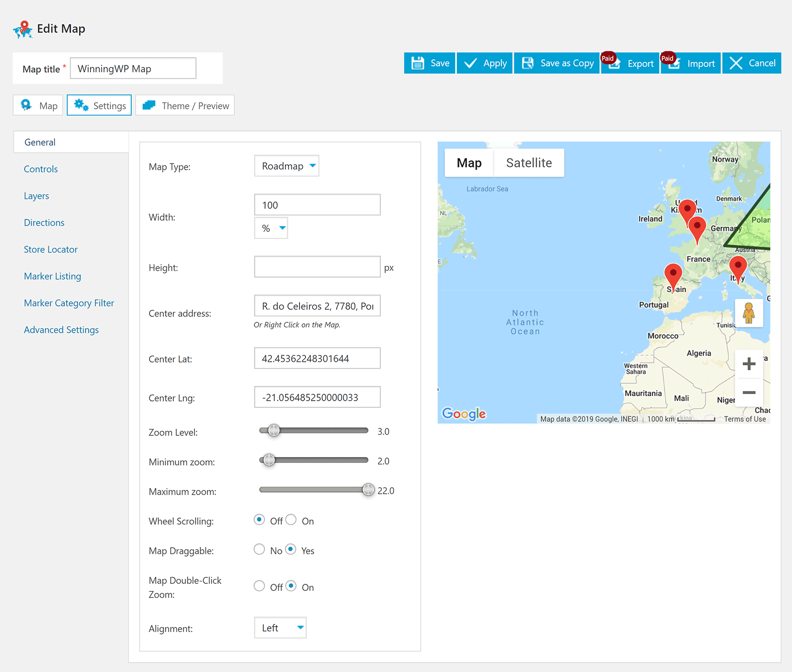
Task: Set Map Double-Click Zoom to On
Action: pyautogui.click(x=291, y=586)
